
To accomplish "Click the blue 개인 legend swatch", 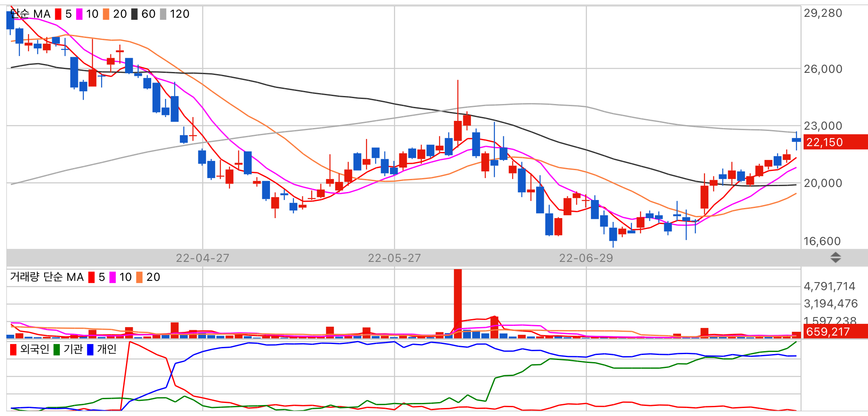I will coord(90,349).
